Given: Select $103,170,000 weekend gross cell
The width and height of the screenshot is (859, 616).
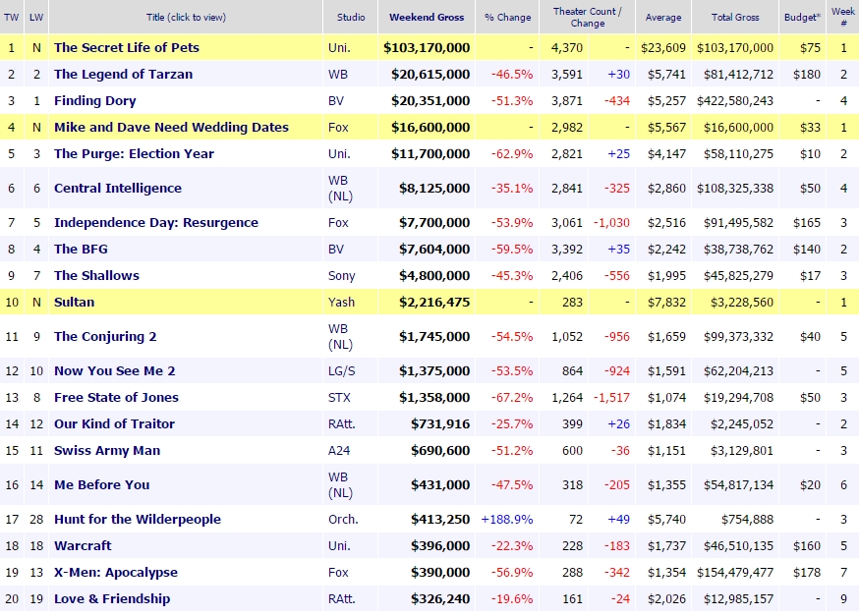Looking at the screenshot, I should [x=427, y=47].
